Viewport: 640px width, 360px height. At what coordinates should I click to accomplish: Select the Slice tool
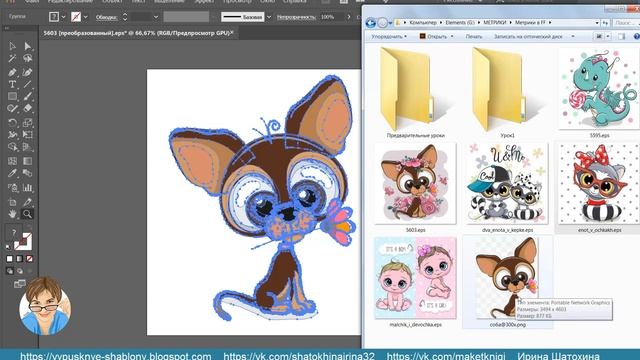27,202
